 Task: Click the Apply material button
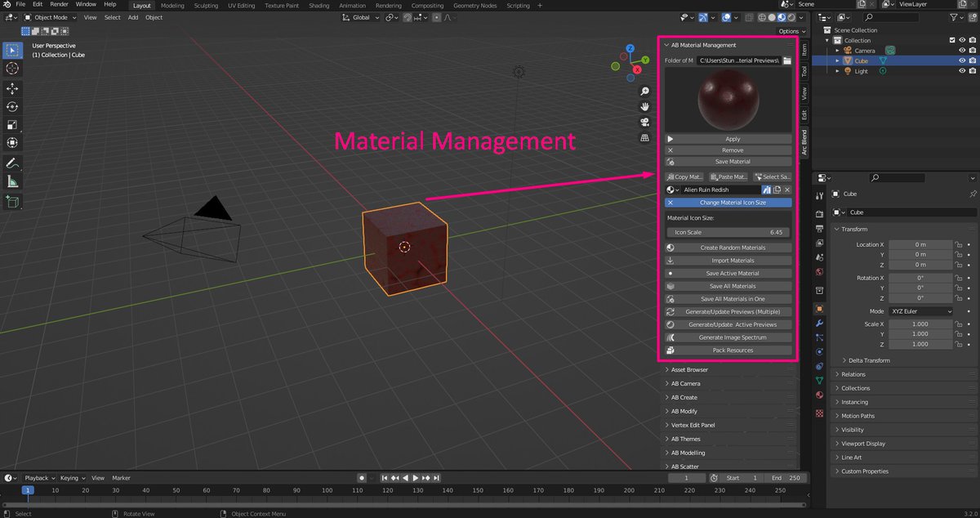point(728,139)
